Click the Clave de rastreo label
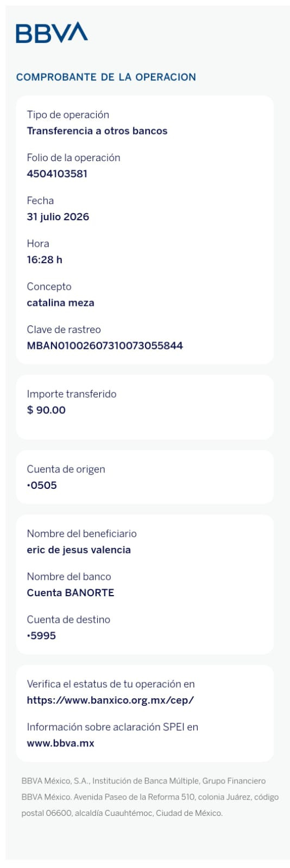This screenshot has width=290, height=868. point(64,329)
